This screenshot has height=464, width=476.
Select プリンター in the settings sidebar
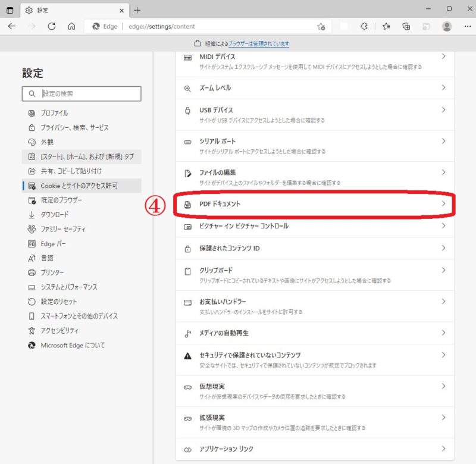coord(59,272)
